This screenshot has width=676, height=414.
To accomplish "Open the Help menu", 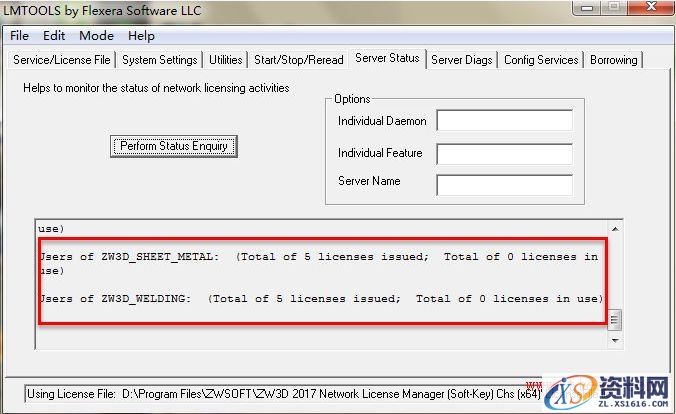I will click(141, 35).
